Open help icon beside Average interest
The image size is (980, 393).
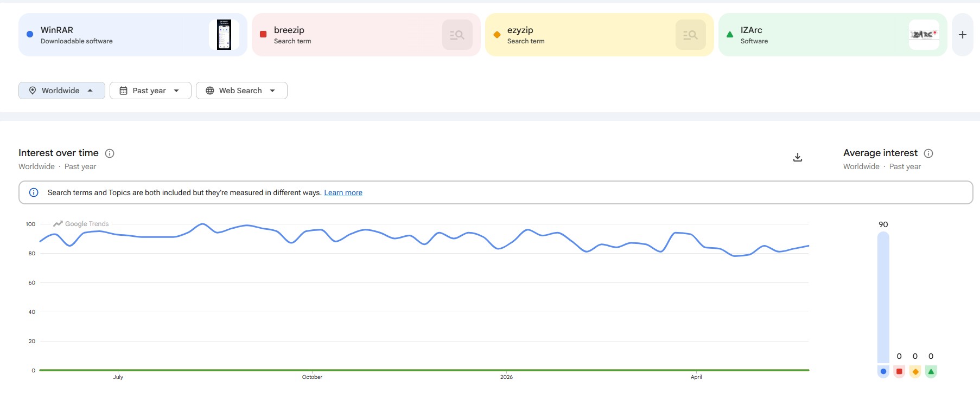928,153
